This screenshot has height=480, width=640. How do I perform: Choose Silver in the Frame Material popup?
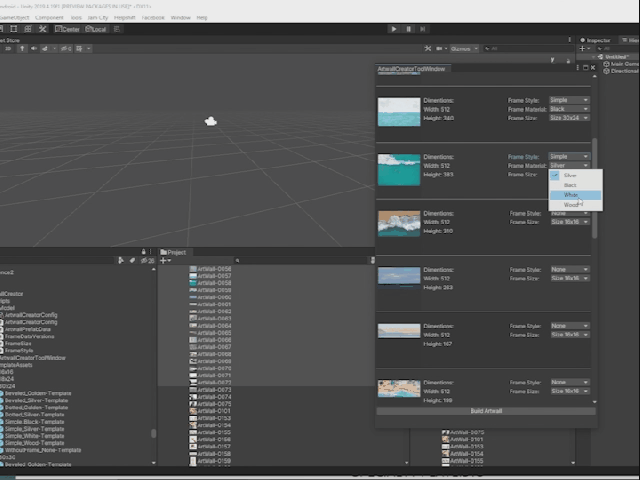[575, 176]
